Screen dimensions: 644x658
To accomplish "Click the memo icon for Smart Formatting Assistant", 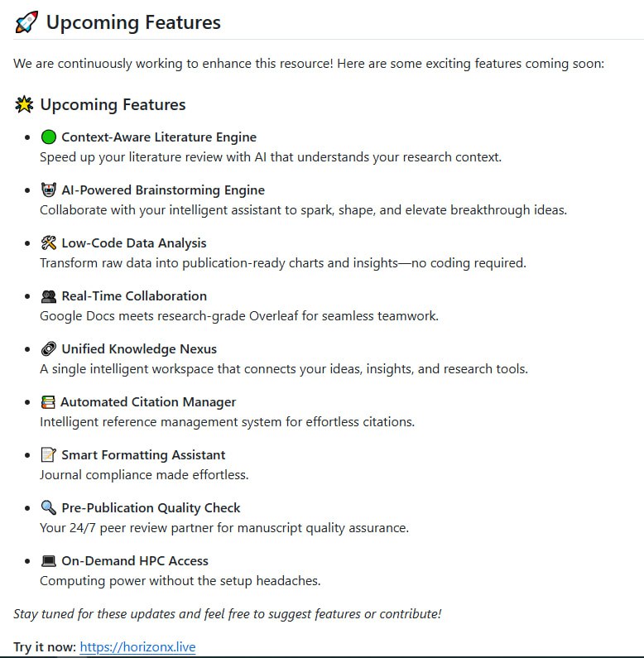I will 48,455.
